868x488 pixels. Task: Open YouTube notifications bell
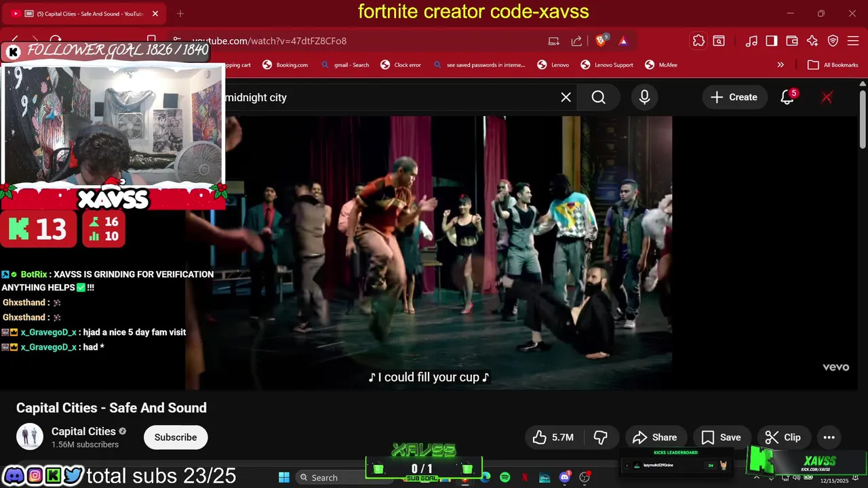coord(787,98)
